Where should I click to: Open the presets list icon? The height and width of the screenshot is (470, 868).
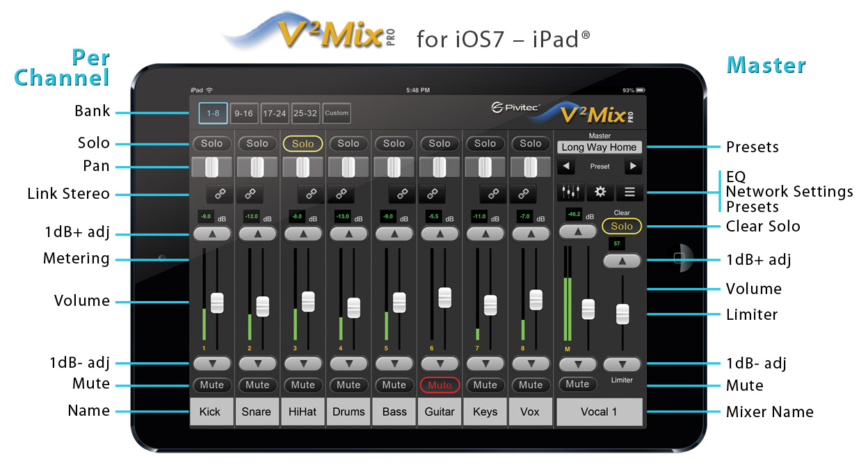click(629, 192)
